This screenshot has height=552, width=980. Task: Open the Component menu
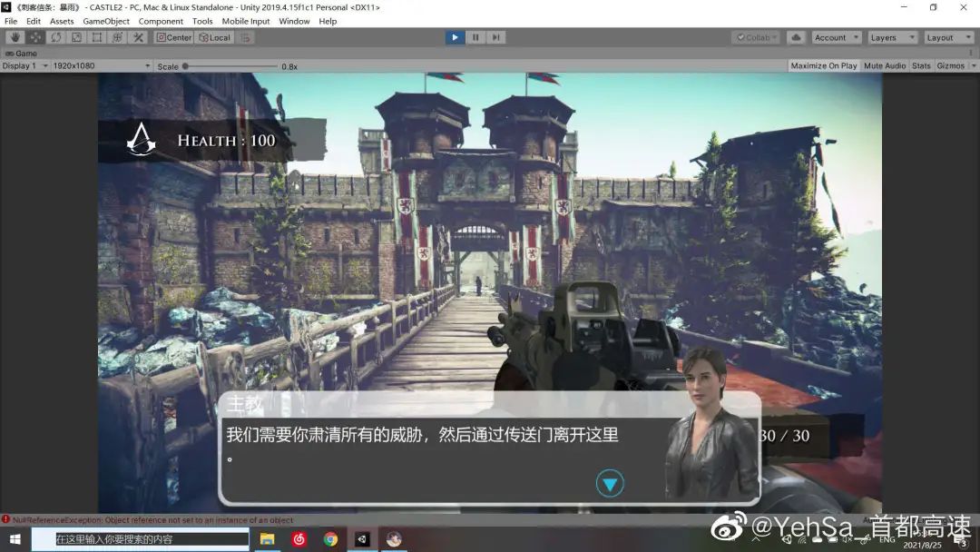pos(161,21)
